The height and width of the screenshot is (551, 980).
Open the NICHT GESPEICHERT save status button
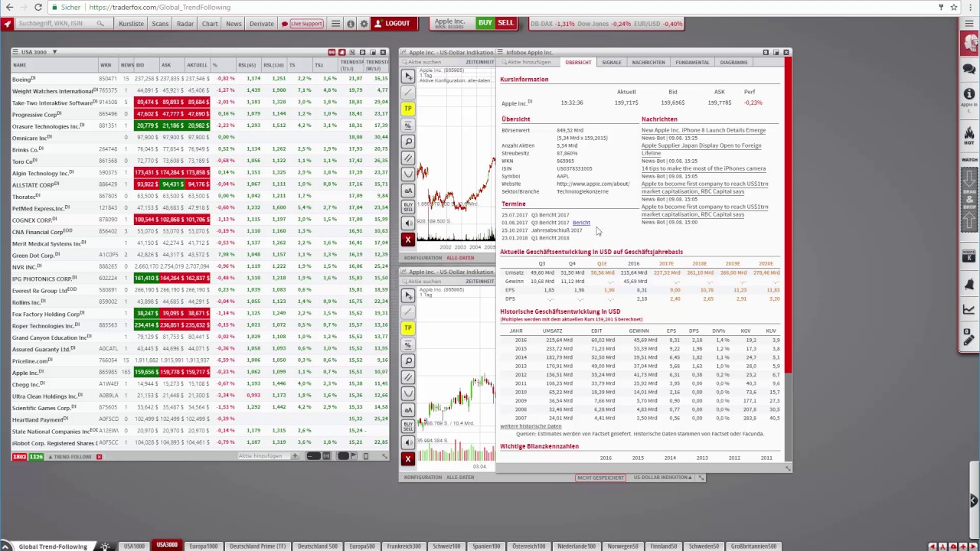point(601,478)
